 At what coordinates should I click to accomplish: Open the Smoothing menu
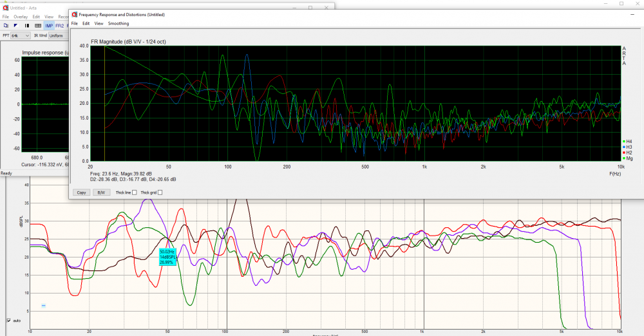(x=118, y=23)
